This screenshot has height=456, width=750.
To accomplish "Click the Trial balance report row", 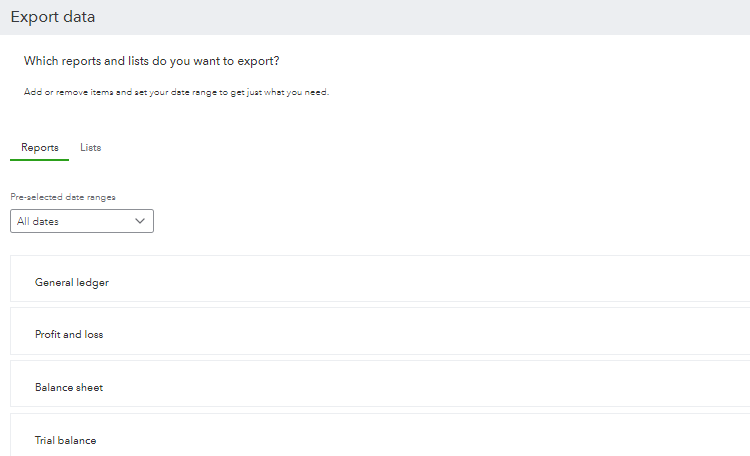I will 380,435.
